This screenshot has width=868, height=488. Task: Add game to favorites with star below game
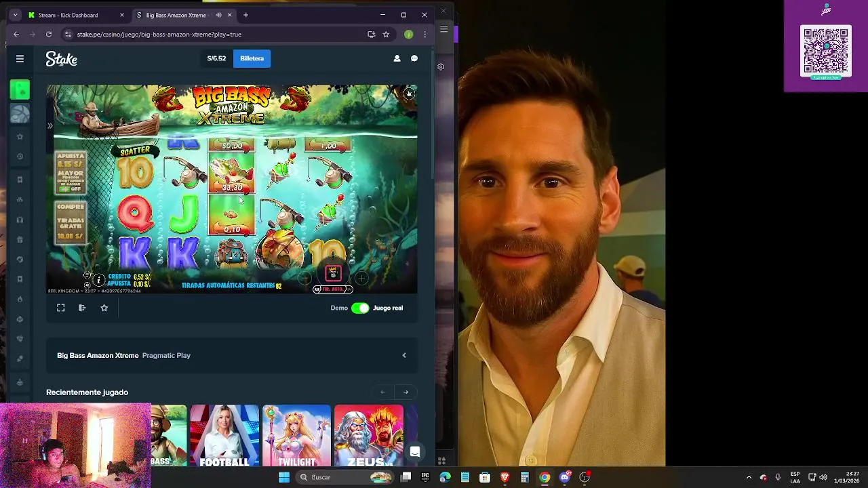tap(104, 308)
